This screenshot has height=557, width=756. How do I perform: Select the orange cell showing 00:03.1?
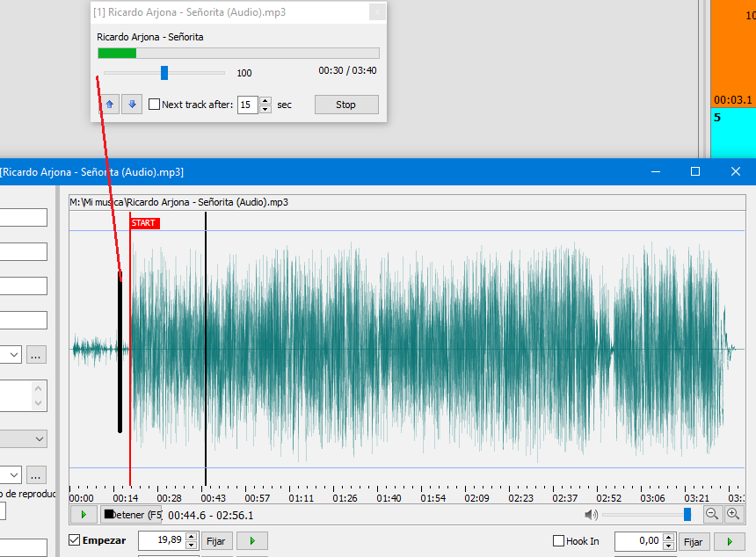tap(733, 53)
